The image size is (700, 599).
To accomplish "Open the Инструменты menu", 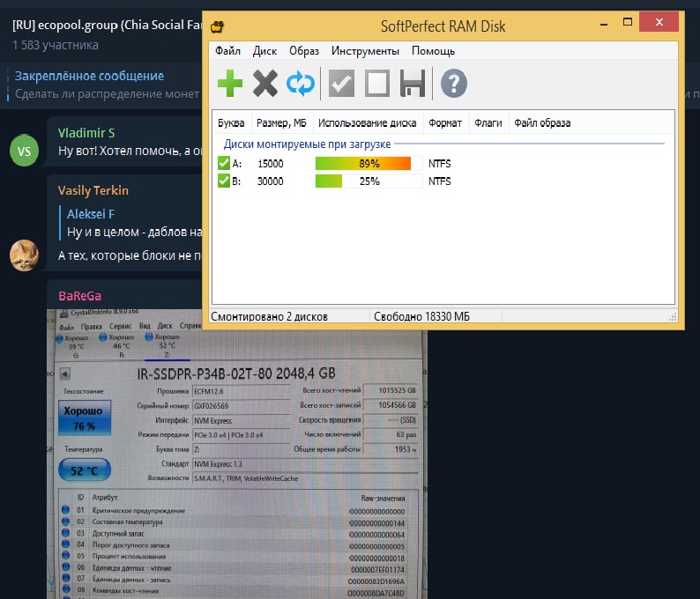I will pos(365,51).
